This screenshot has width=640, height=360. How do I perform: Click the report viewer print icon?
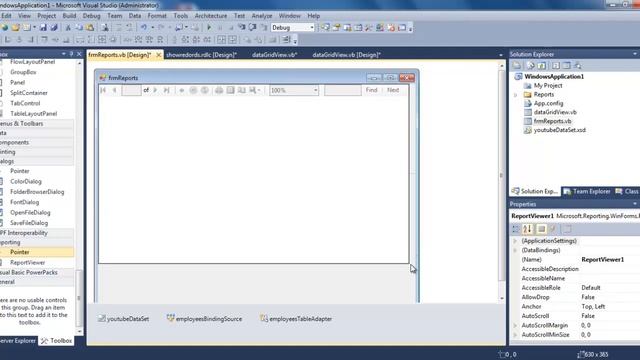[219, 90]
